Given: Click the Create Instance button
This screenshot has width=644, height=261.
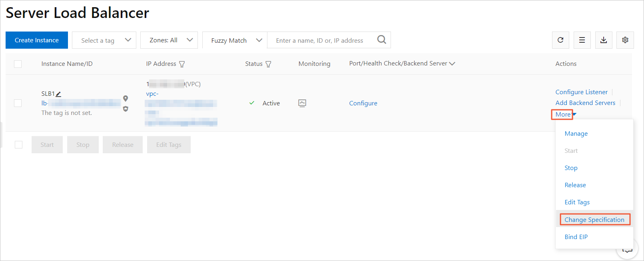Looking at the screenshot, I should (37, 40).
